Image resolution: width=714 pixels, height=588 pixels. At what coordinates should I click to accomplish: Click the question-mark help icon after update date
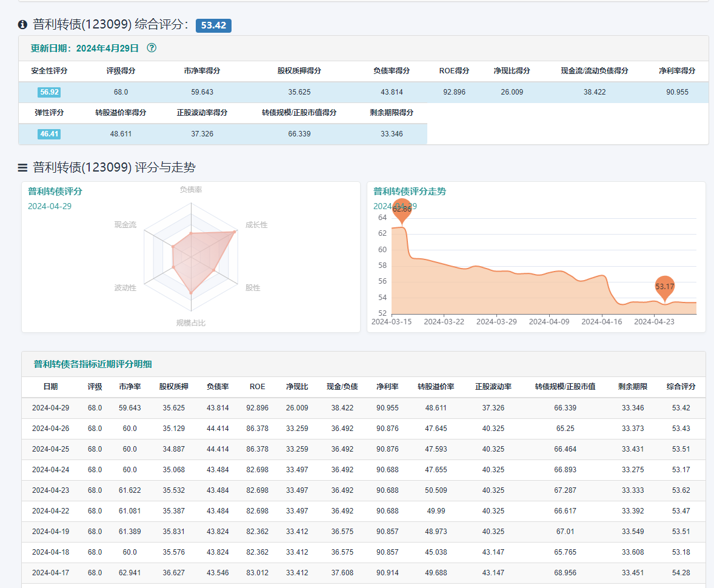(x=152, y=48)
